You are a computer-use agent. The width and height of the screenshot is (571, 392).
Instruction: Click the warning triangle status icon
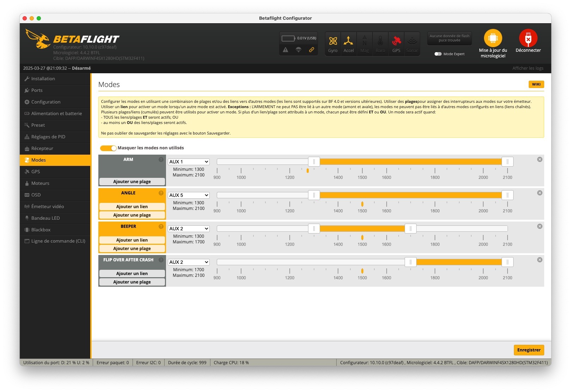click(x=285, y=50)
